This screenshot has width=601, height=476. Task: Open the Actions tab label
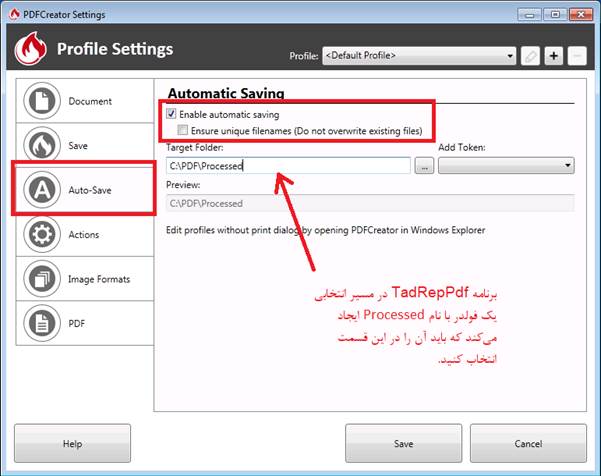[84, 235]
